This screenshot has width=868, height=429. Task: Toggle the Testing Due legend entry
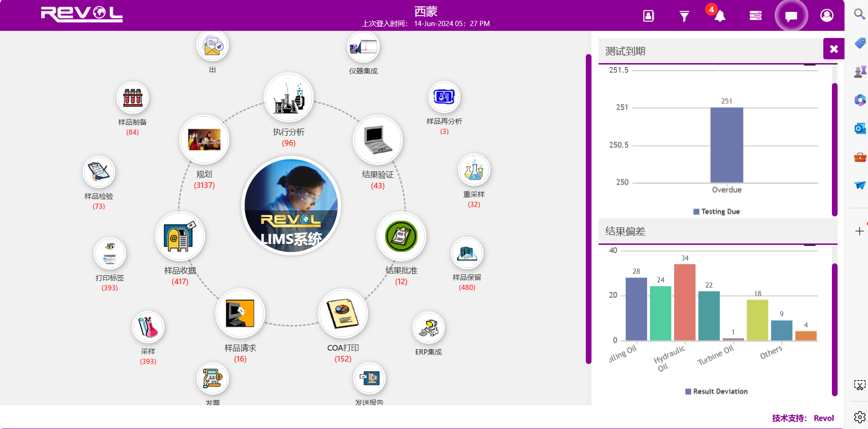[x=716, y=212]
